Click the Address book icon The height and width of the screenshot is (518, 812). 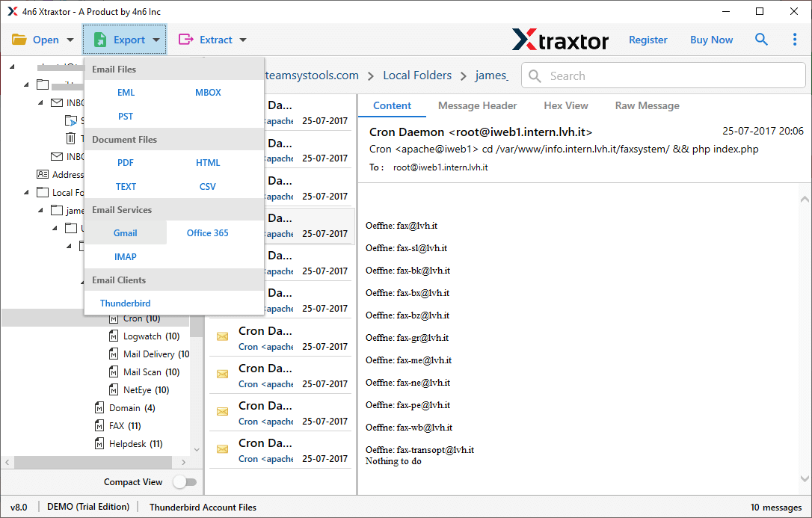click(43, 174)
